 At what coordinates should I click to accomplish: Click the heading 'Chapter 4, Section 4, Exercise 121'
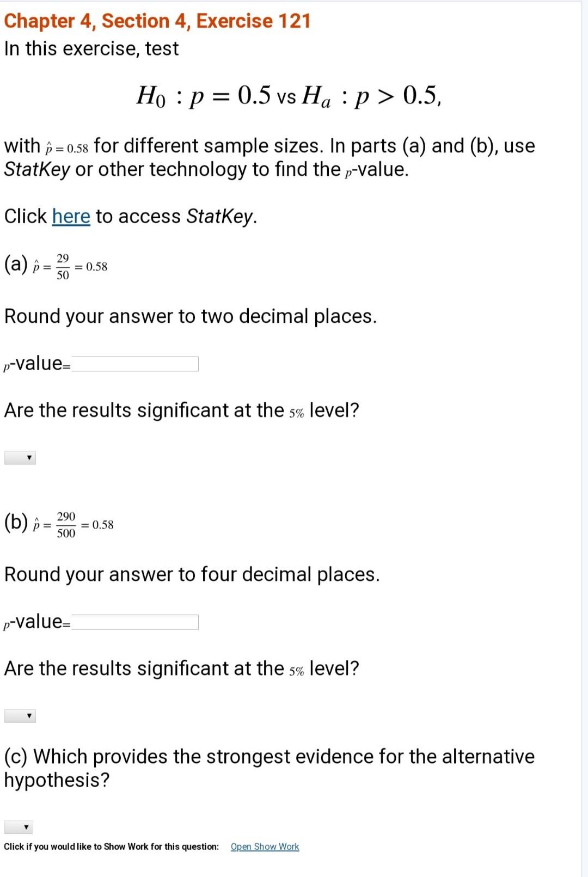pos(157,21)
